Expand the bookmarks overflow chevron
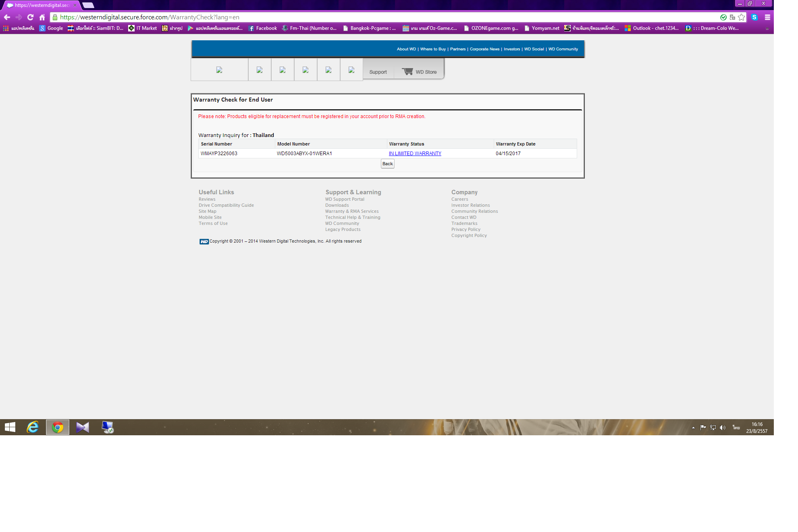 pos(767,28)
